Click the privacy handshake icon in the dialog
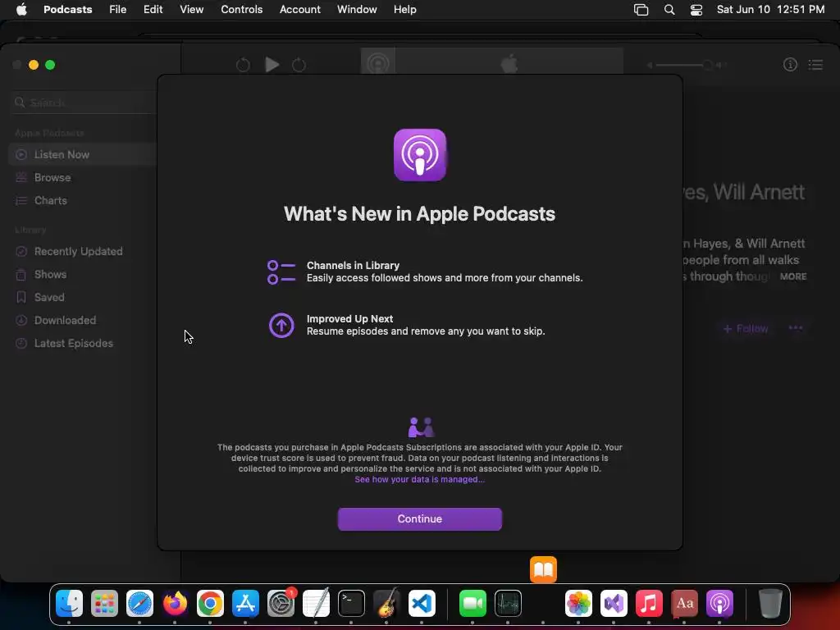Image resolution: width=840 pixels, height=630 pixels. pos(421,427)
